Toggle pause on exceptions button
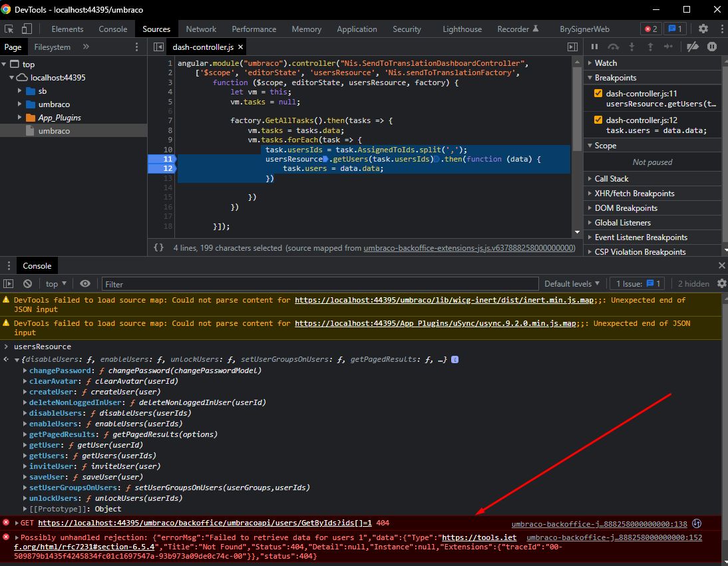This screenshot has height=566, width=728. 712,47
